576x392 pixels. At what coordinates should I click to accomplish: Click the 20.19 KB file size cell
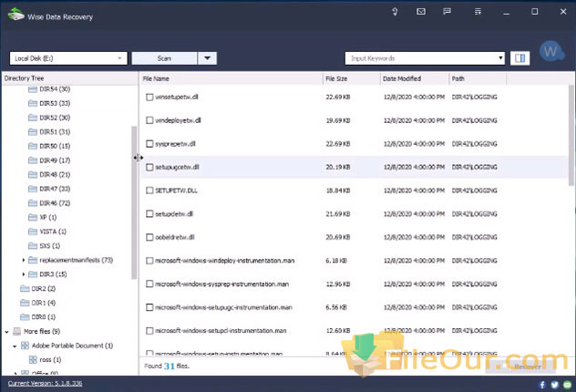click(x=338, y=167)
